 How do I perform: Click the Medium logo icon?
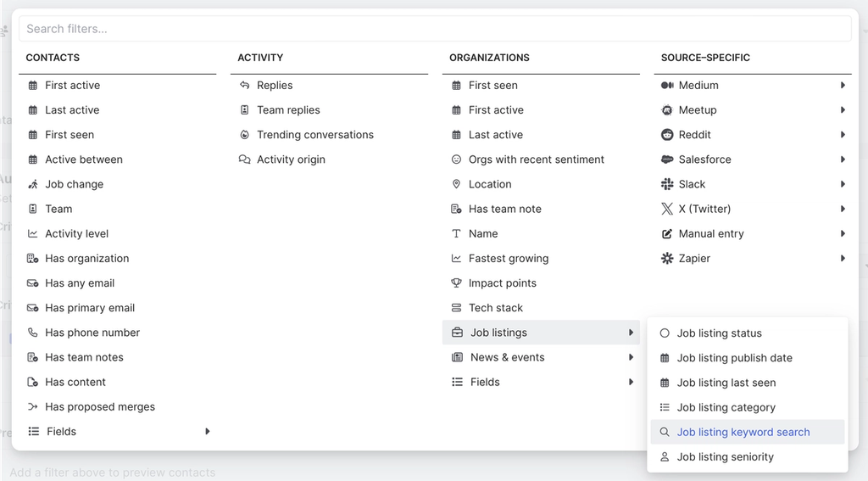click(x=667, y=86)
